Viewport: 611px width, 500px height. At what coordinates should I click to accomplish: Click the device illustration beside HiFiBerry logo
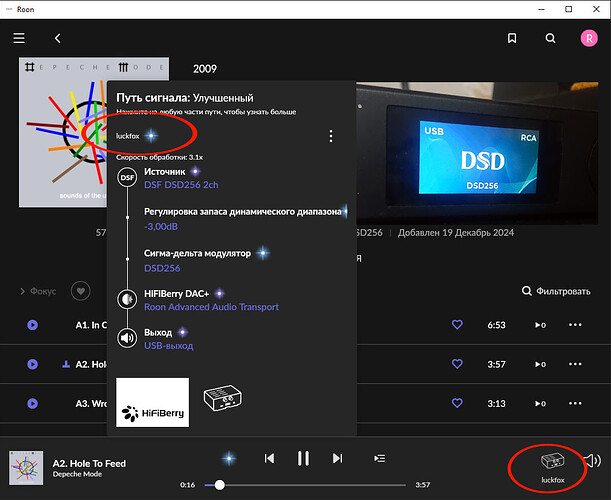click(x=223, y=398)
